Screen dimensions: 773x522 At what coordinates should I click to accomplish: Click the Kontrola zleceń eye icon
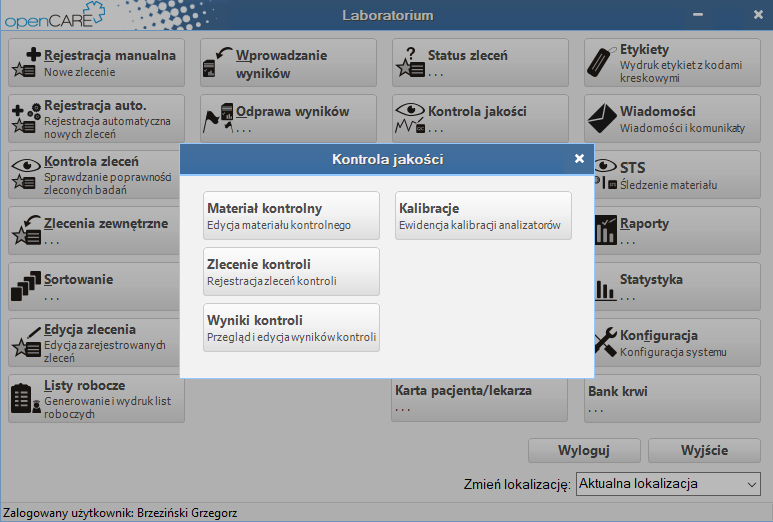tap(26, 174)
